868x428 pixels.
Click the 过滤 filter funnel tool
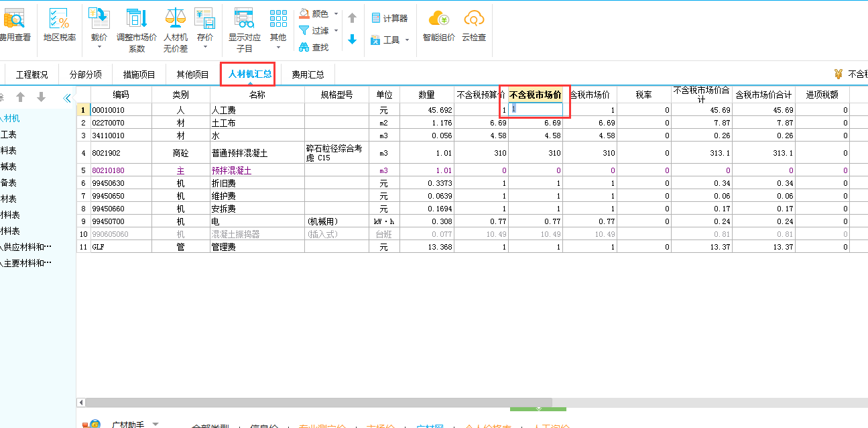314,31
